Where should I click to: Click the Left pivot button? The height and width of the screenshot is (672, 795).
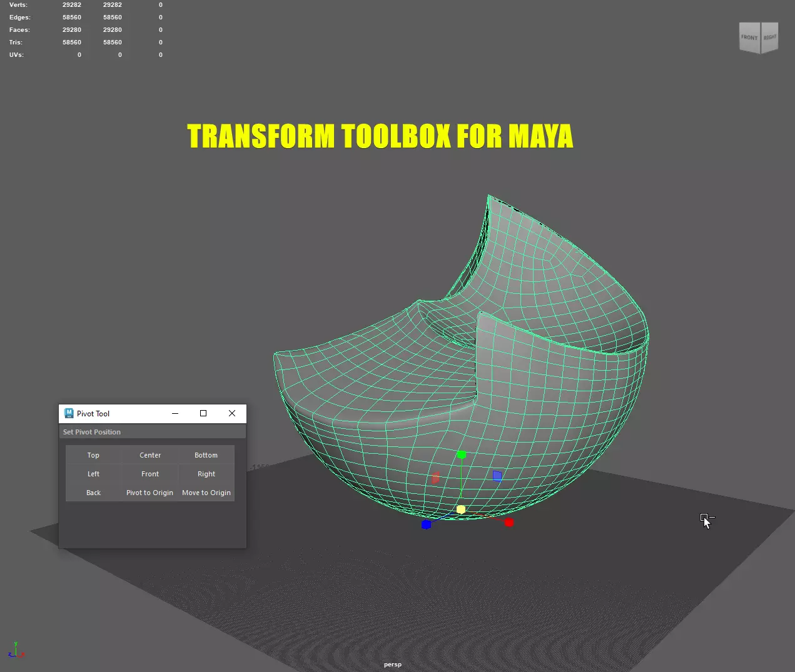click(93, 474)
